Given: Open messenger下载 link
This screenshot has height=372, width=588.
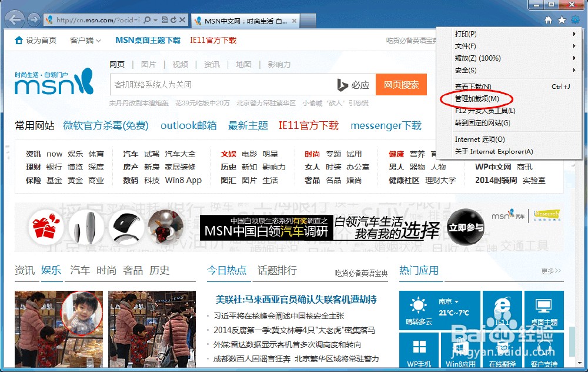Looking at the screenshot, I should pos(386,125).
